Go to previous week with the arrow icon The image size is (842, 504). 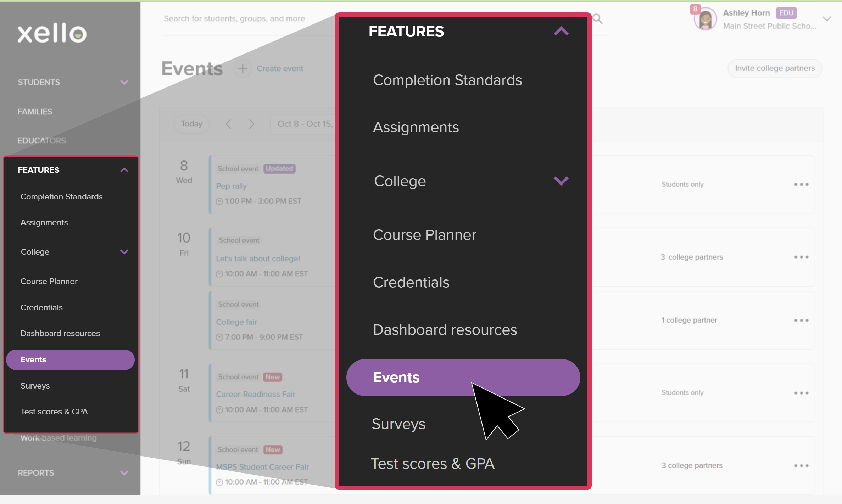point(229,124)
